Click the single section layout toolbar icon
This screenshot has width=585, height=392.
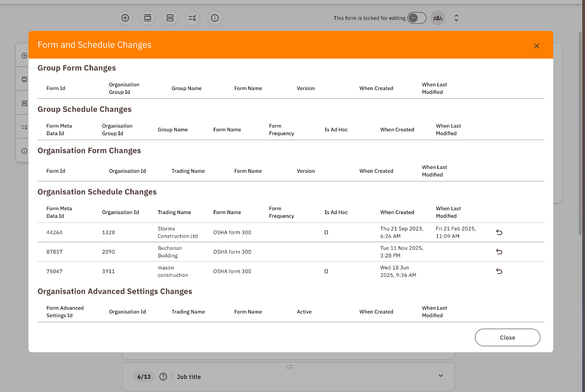(x=148, y=18)
